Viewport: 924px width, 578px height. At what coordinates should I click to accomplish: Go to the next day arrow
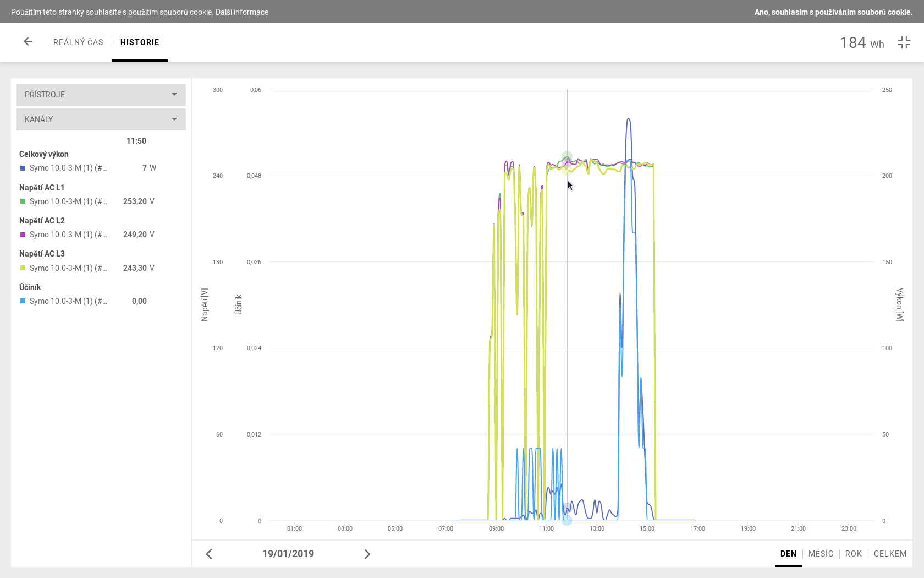point(367,554)
